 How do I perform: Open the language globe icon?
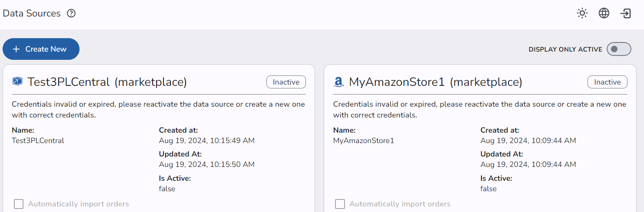(x=604, y=13)
